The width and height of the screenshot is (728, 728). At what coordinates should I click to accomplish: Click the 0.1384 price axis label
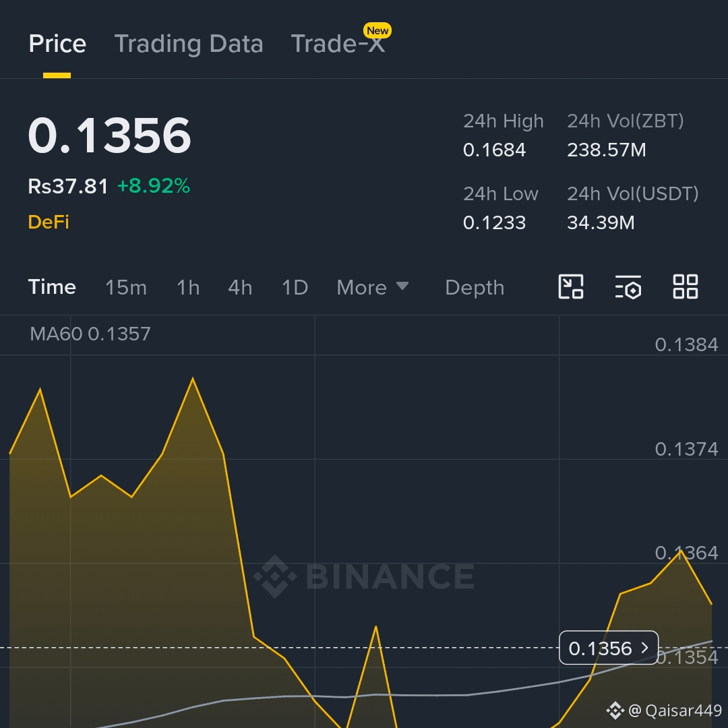686,344
